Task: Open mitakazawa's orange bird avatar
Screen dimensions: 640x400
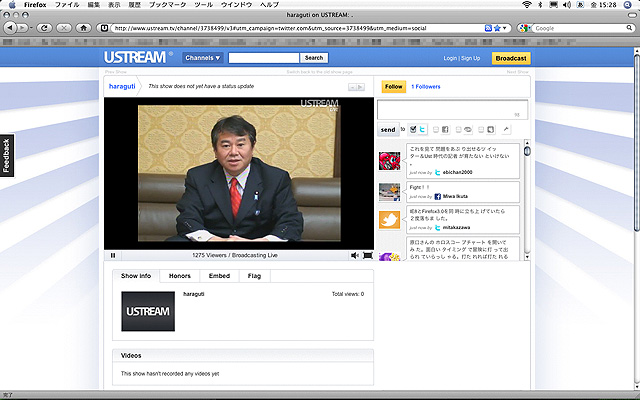Action: click(x=389, y=220)
